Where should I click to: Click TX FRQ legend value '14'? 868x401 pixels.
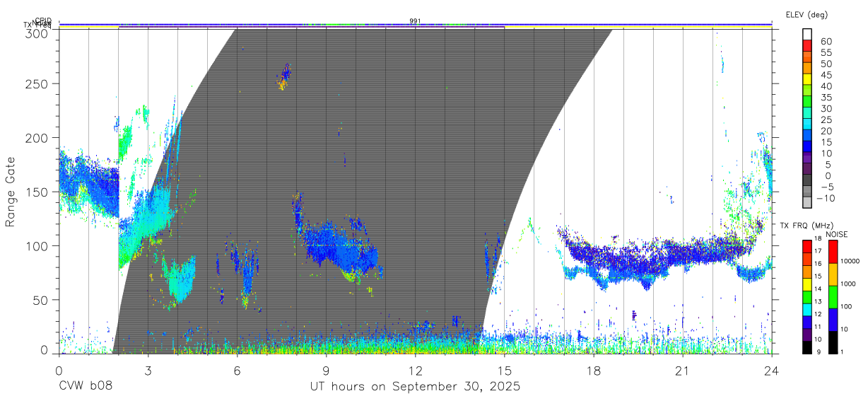point(819,289)
